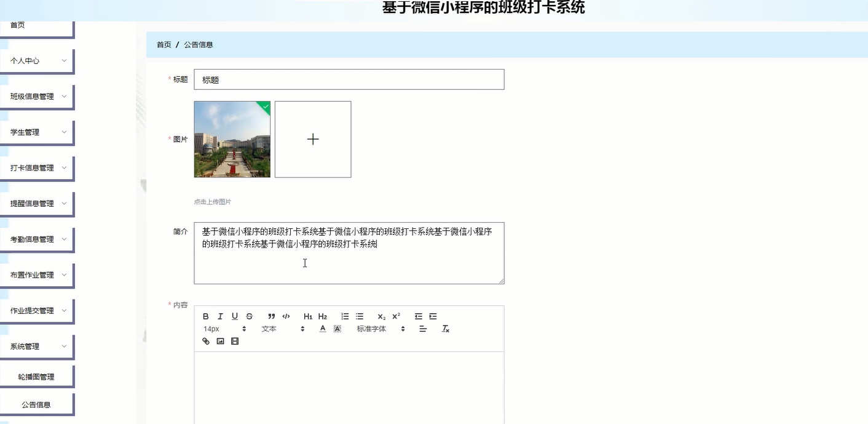Select the uploaded campus photo thumbnail
This screenshot has height=424, width=868.
click(x=232, y=139)
